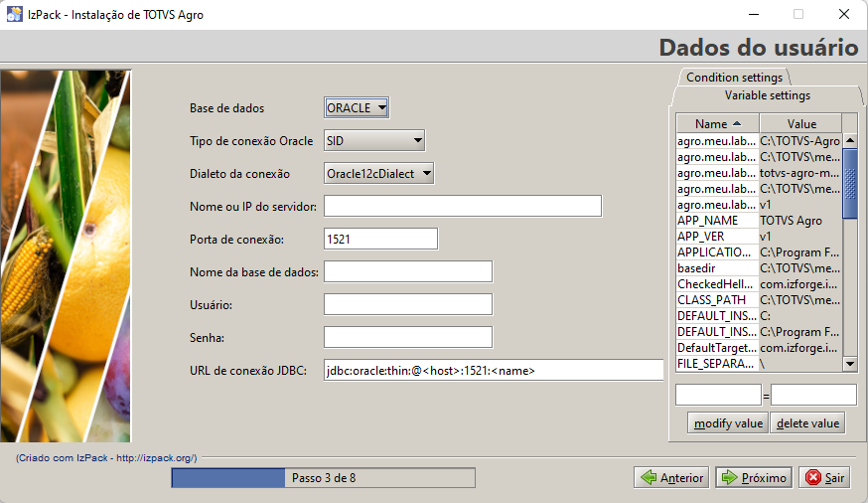Viewport: 868px width, 503px height.
Task: Click the Porta de conexão field showing 1521
Action: pyautogui.click(x=380, y=239)
